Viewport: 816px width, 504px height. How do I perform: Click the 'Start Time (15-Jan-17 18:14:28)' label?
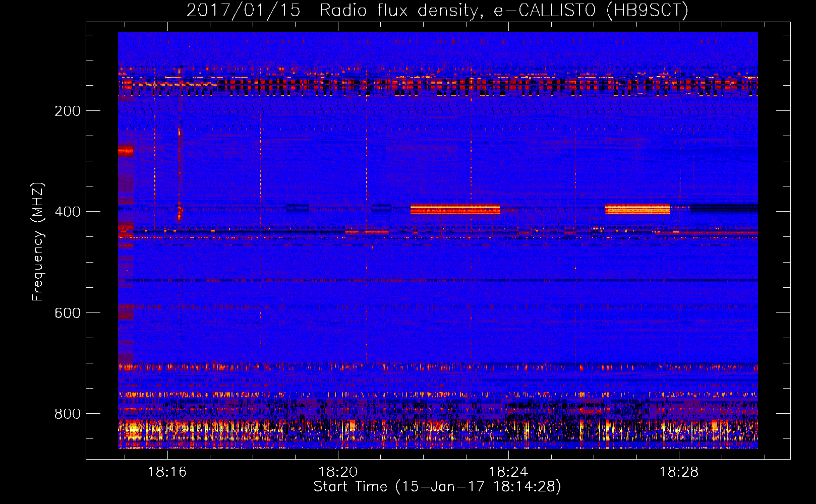tap(437, 487)
